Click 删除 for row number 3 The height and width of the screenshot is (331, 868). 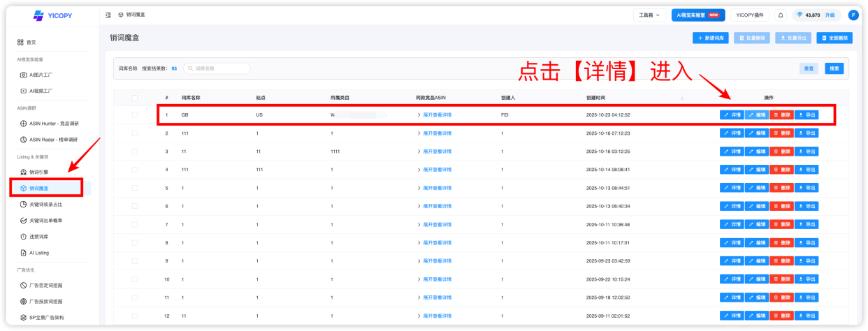(781, 151)
